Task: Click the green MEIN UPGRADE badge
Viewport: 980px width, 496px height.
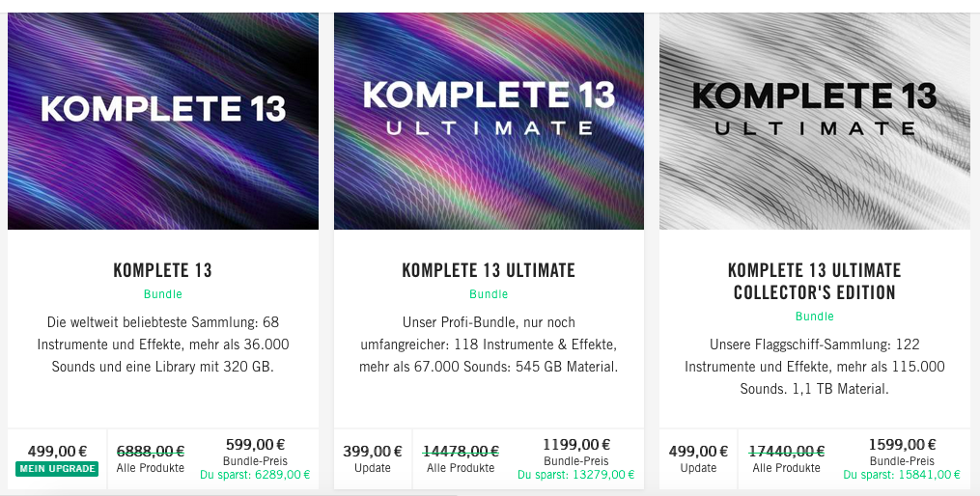Action: (57, 469)
